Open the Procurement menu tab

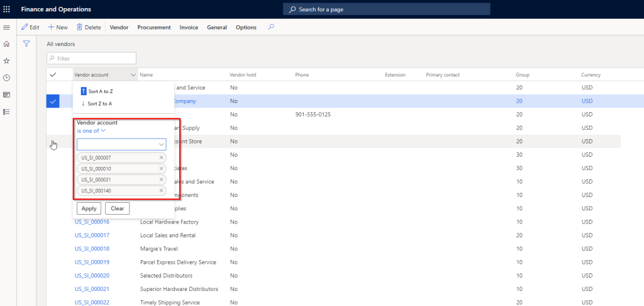[x=154, y=28]
